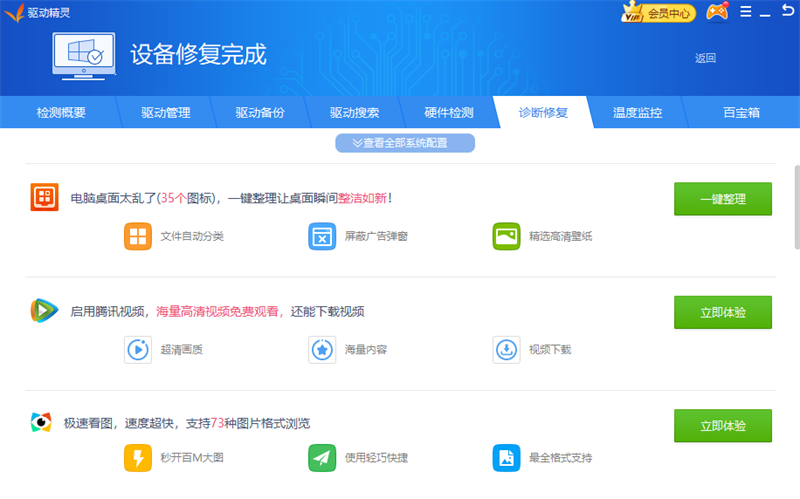The image size is (800, 499).
Task: Switch to the 检测概要 tab
Action: point(61,112)
